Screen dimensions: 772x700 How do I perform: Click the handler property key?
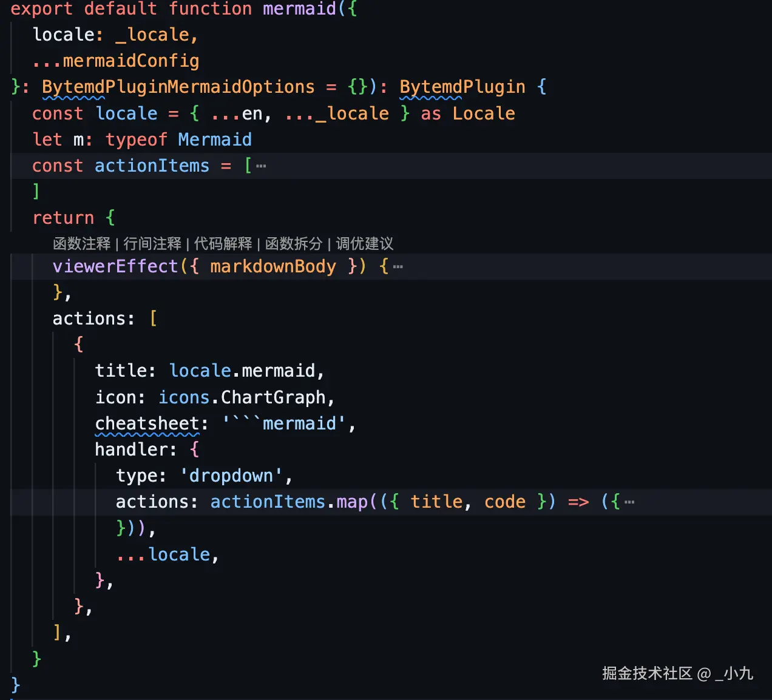click(130, 449)
